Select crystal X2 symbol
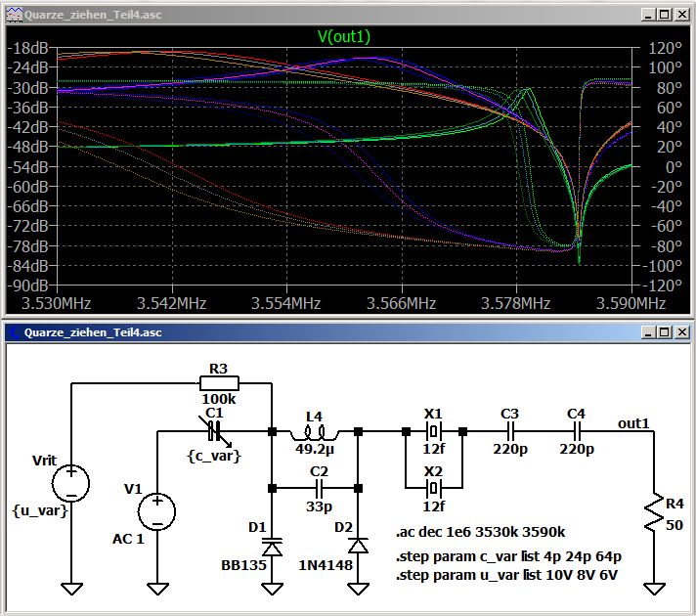 [x=433, y=489]
